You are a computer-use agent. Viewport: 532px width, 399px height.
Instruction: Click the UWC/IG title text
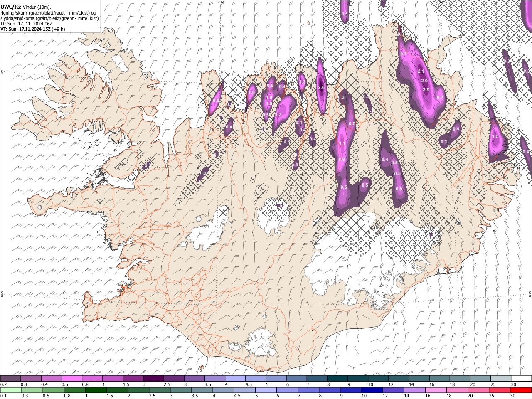[10, 7]
